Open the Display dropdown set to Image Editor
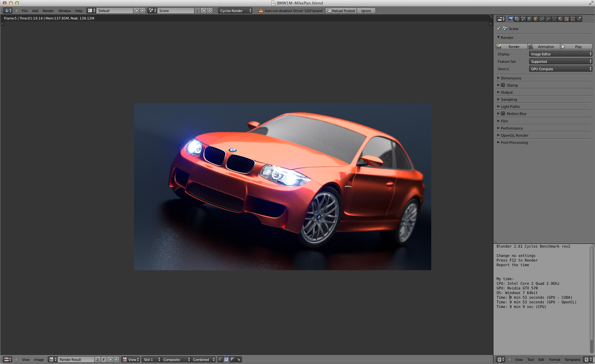This screenshot has width=595, height=364. coord(561,54)
